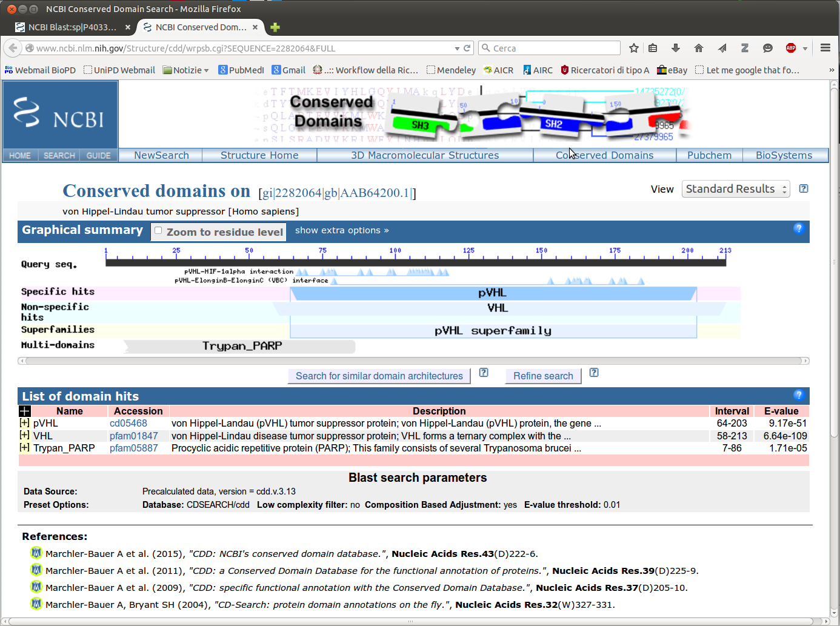
Task: Open the Firefox hamburger menu
Action: tap(825, 48)
